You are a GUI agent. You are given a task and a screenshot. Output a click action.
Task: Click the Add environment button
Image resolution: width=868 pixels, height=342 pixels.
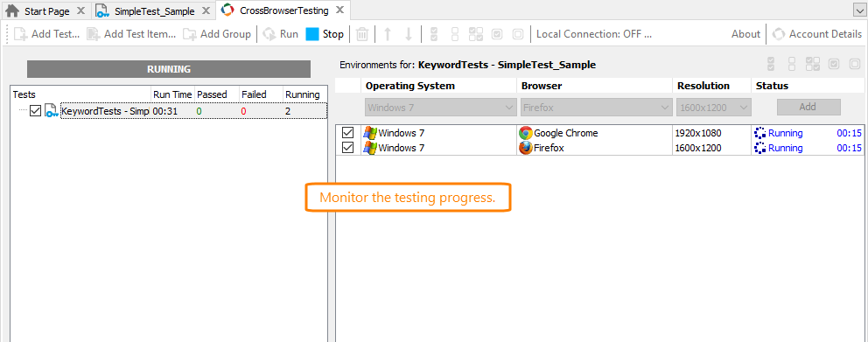click(808, 107)
